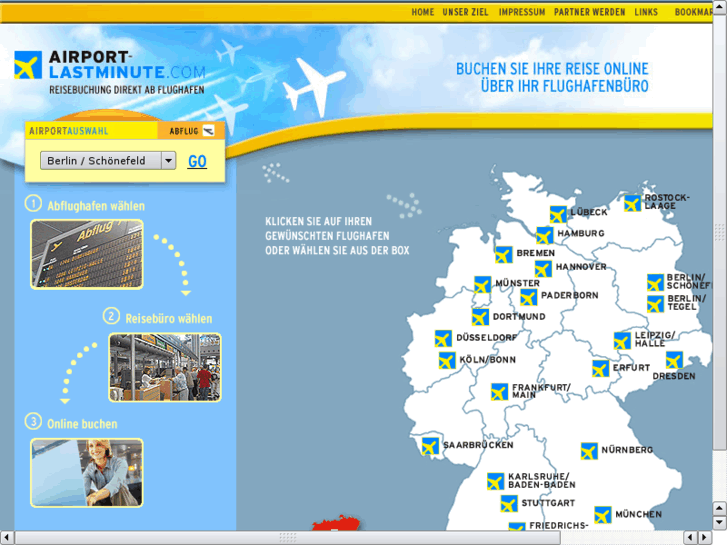
Task: Click the DRESDEN label on map
Action: 674,376
